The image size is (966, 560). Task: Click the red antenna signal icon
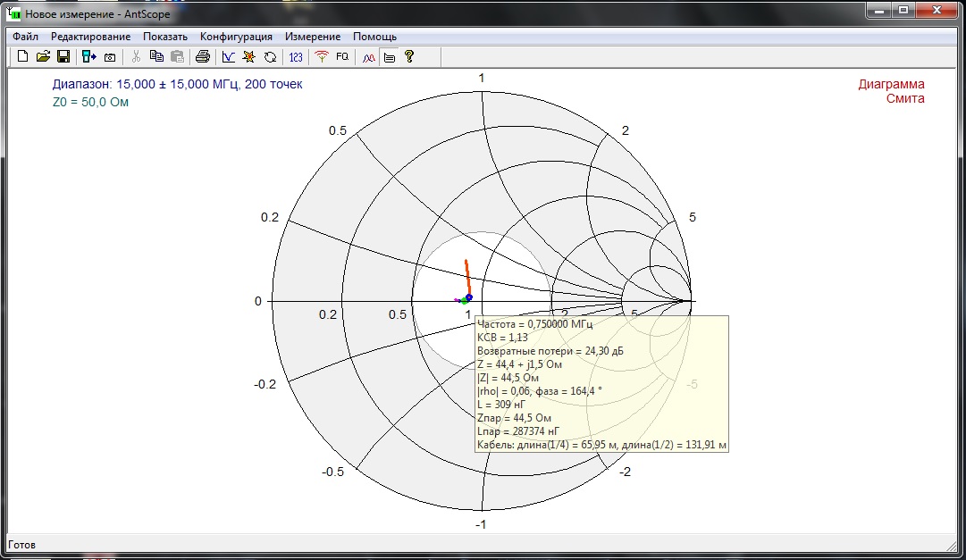coord(322,57)
